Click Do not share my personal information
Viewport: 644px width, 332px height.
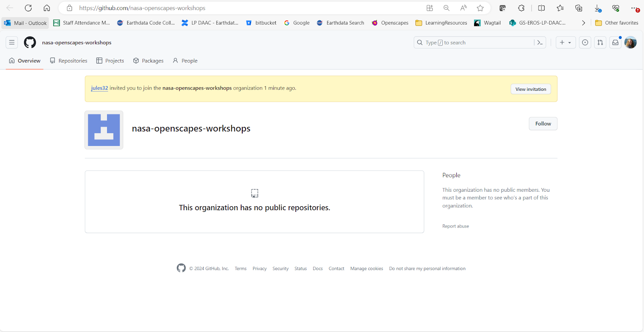(x=427, y=268)
